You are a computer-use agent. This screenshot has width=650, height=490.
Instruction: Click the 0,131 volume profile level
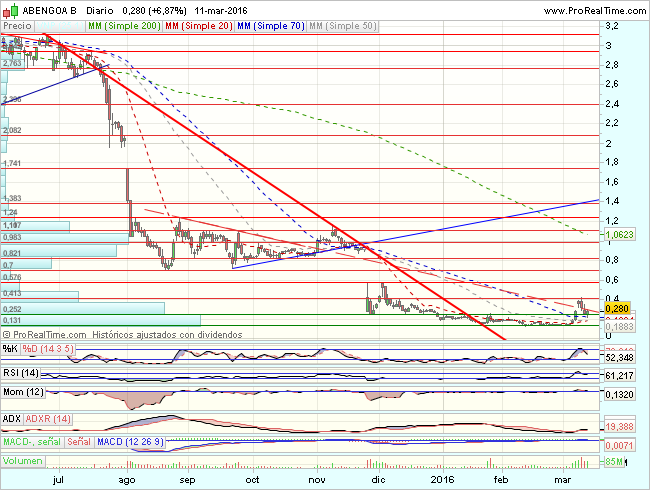point(12,320)
